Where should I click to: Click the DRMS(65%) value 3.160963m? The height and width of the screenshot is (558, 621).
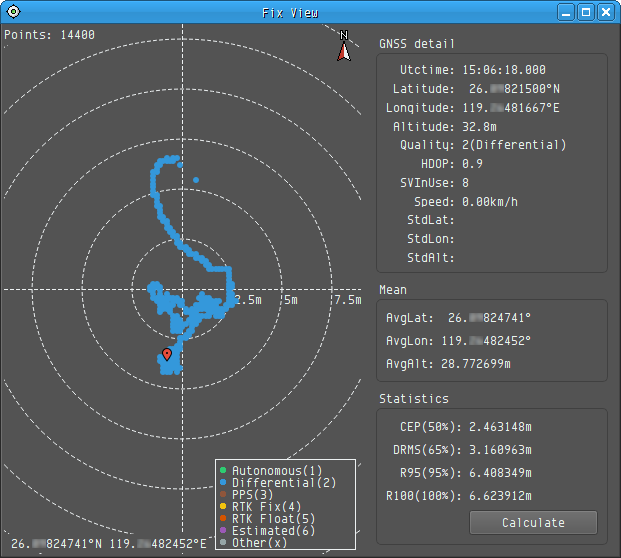[500, 450]
